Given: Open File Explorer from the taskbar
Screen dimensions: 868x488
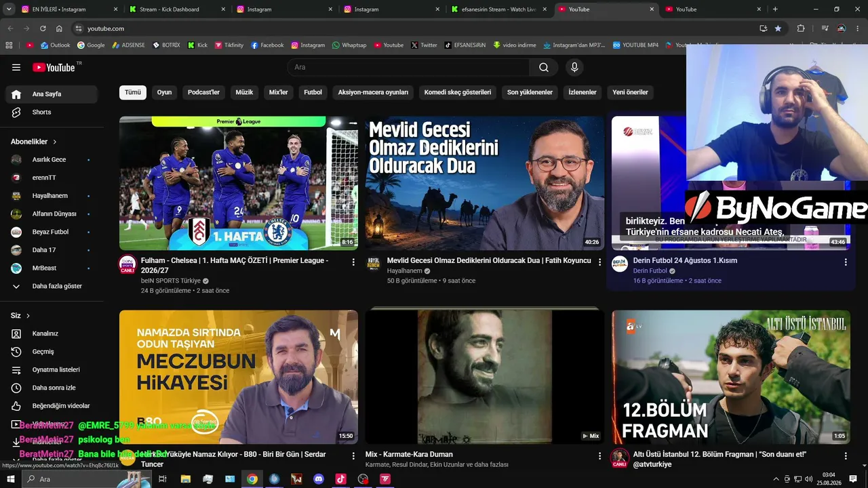Looking at the screenshot, I should [186, 479].
